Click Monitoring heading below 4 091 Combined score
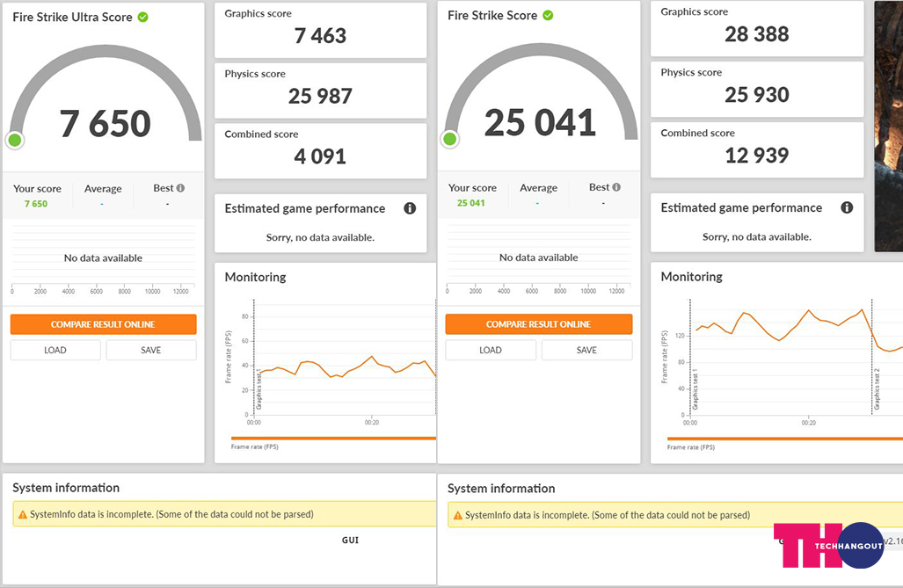903x588 pixels. click(x=255, y=278)
